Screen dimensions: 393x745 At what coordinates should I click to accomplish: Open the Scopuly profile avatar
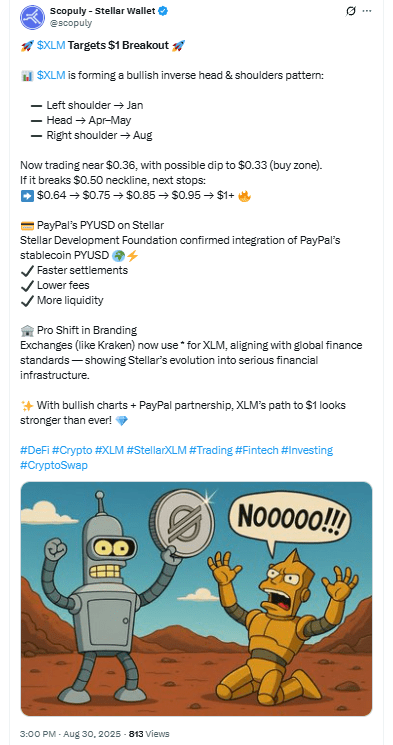pyautogui.click(x=32, y=17)
